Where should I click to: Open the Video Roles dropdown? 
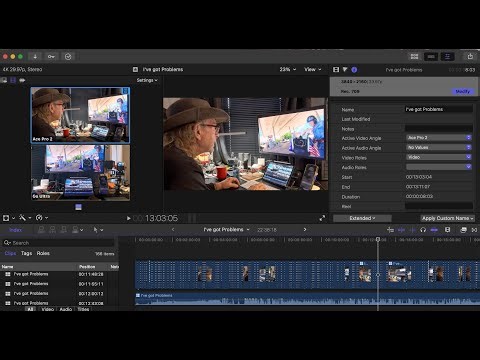pyautogui.click(x=439, y=157)
